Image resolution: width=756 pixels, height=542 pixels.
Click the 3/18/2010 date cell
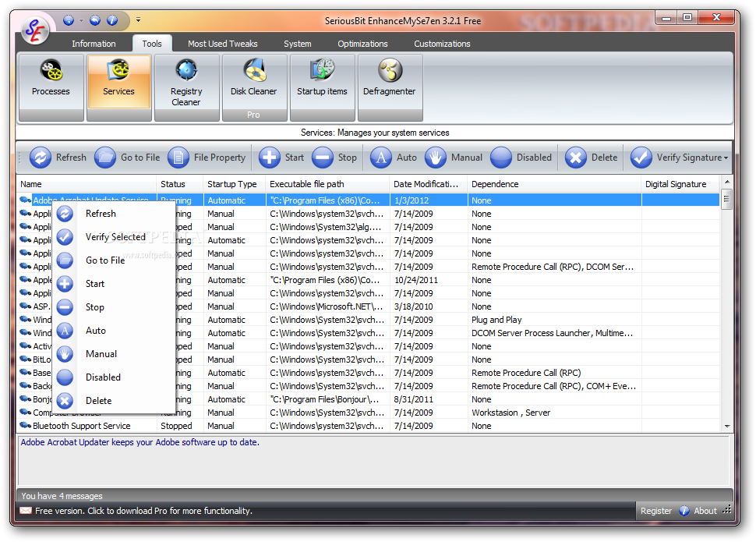pyautogui.click(x=428, y=306)
